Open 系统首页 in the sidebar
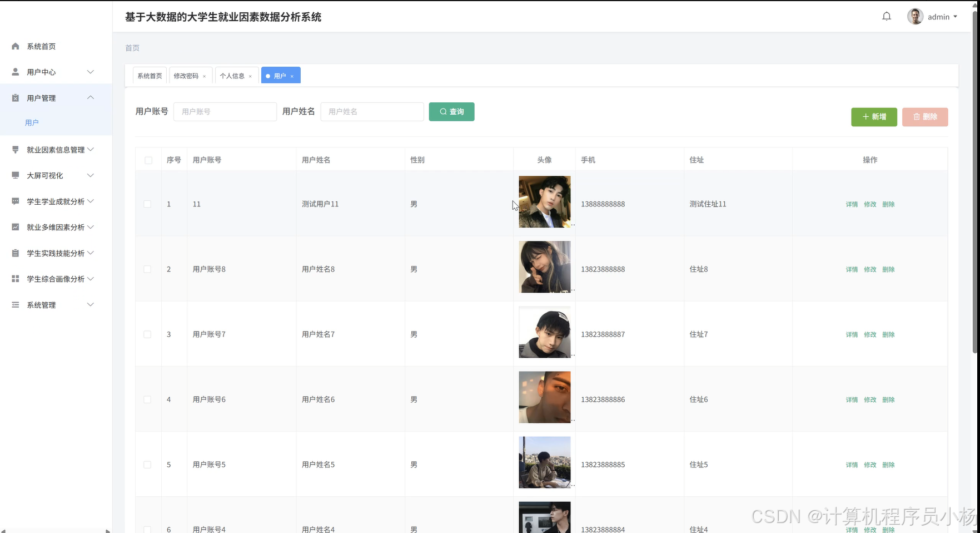Image resolution: width=980 pixels, height=533 pixels. 41,46
